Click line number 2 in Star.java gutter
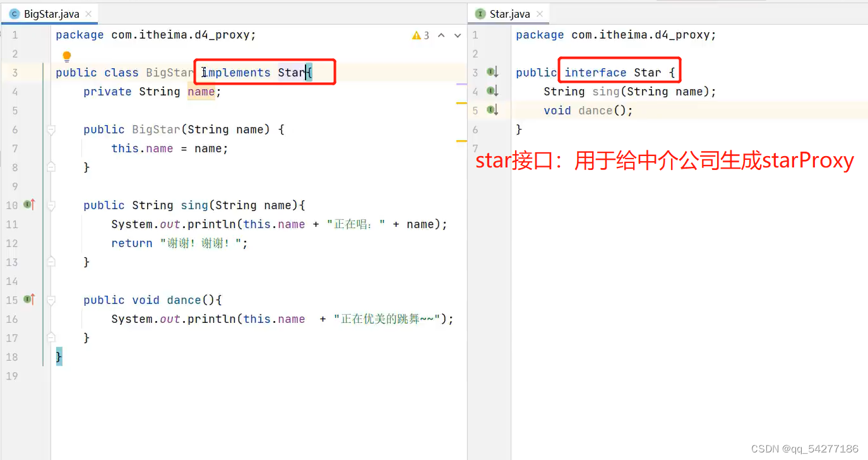Screen dimensions: 868x460 tap(475, 54)
